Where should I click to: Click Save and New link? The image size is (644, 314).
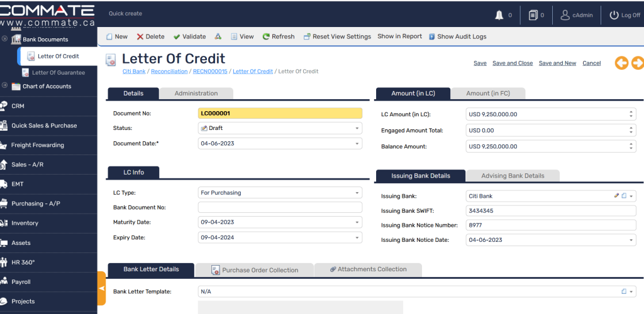click(557, 63)
